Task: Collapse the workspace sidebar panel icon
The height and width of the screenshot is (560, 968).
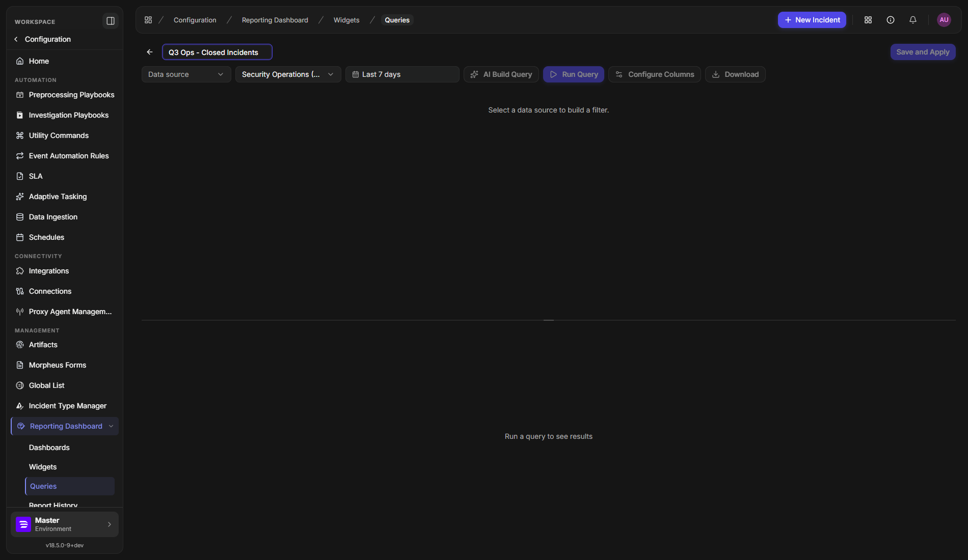Action: [111, 21]
